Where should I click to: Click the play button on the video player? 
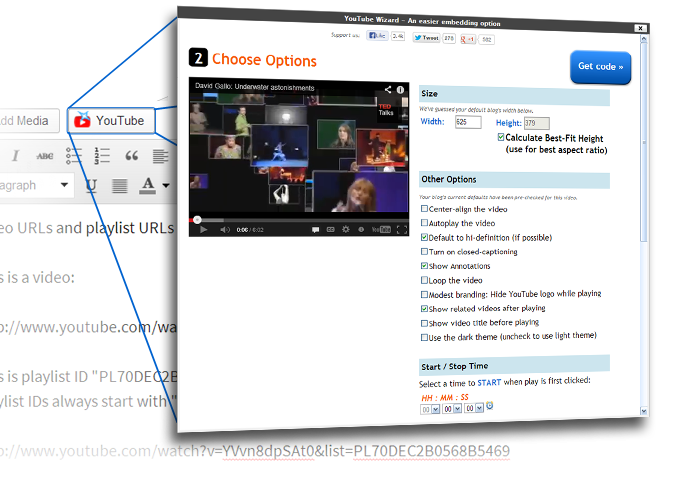[x=203, y=229]
